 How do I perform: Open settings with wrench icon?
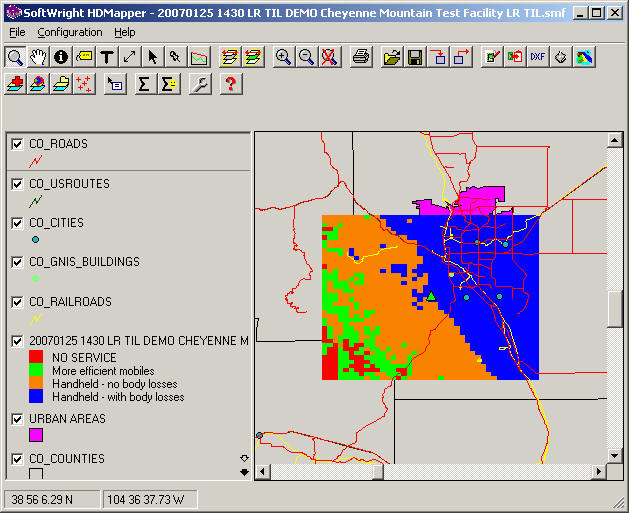coord(200,84)
